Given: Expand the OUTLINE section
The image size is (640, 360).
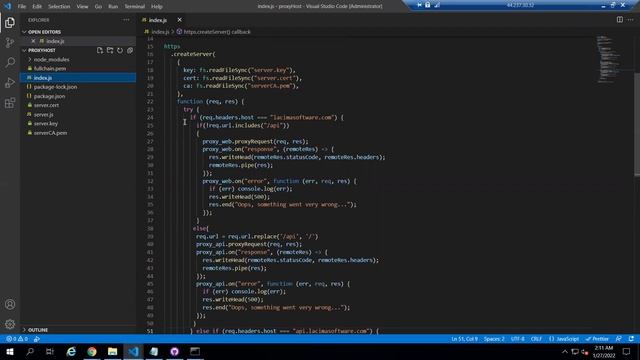Looking at the screenshot, I should coord(38,330).
